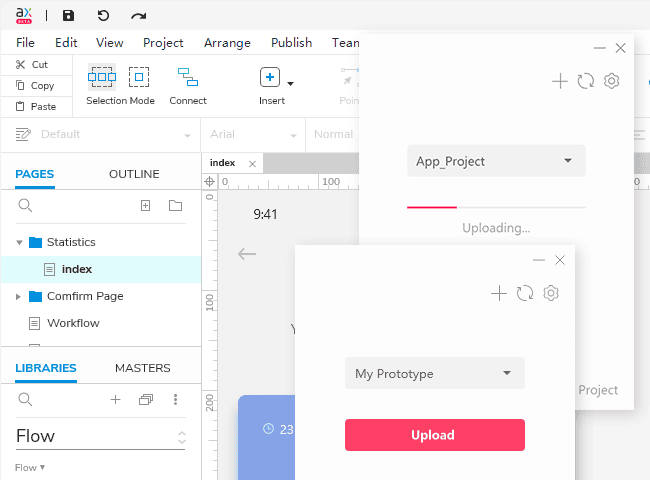Open the App_Project dropdown

(x=495, y=161)
